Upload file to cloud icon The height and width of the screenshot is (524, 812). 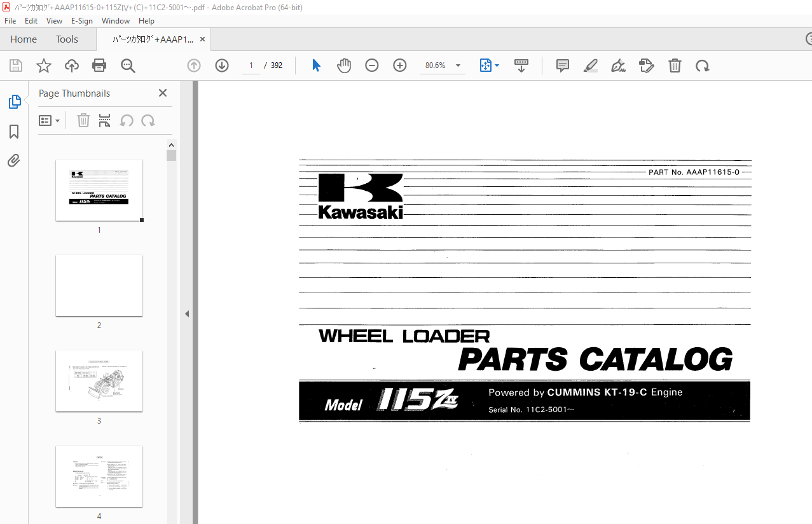click(x=72, y=65)
